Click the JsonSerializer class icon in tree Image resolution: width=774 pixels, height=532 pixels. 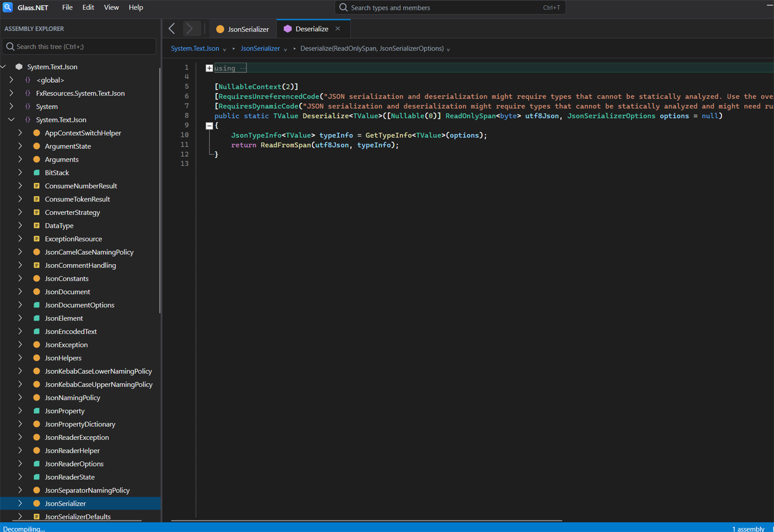pyautogui.click(x=37, y=503)
